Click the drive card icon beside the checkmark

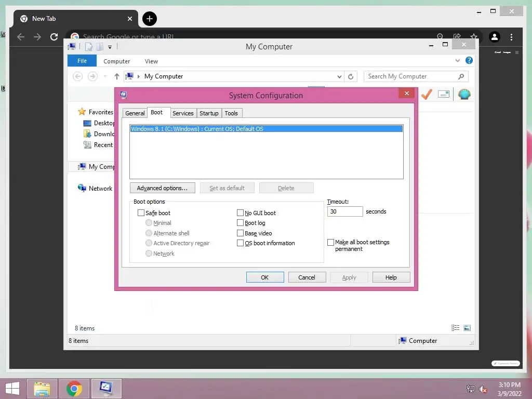[x=444, y=94]
